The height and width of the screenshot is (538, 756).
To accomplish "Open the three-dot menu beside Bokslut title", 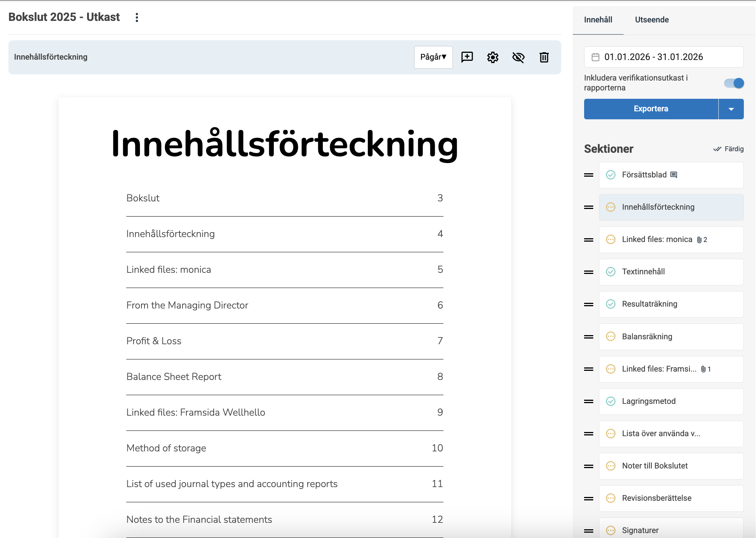I will (137, 17).
